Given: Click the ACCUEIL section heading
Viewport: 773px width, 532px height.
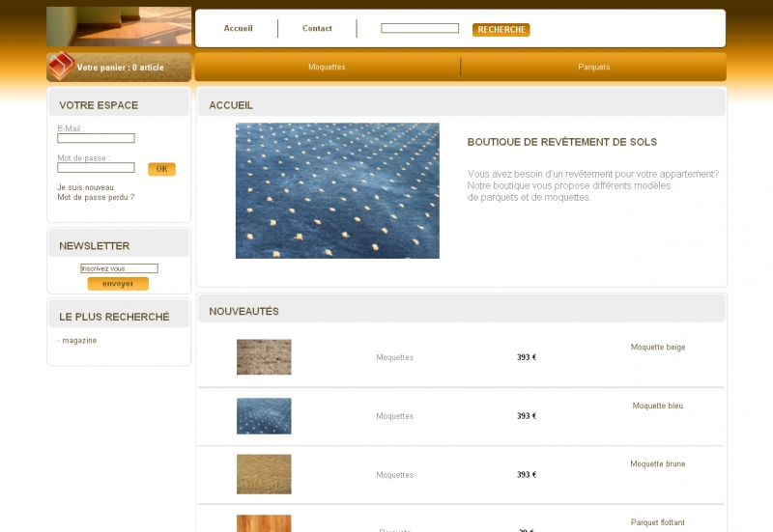Looking at the screenshot, I should pos(231,105).
